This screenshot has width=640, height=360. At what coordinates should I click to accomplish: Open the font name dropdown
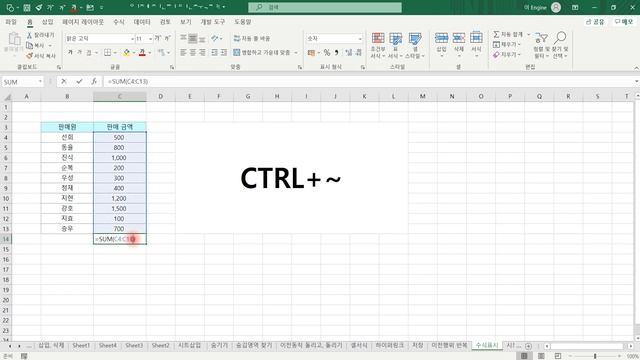[x=132, y=39]
